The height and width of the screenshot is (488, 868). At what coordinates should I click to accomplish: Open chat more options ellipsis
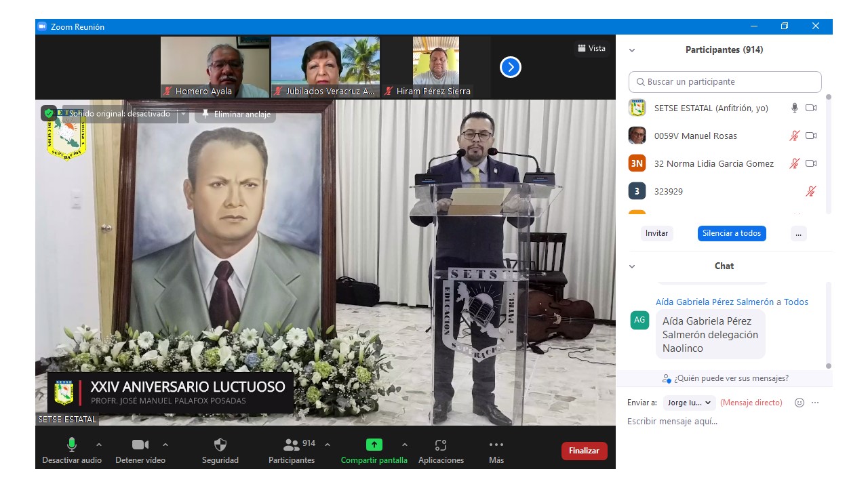(x=815, y=403)
